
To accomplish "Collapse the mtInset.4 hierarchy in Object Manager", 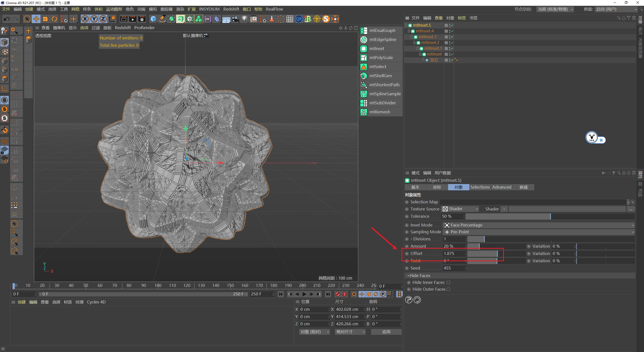I will click(x=409, y=31).
